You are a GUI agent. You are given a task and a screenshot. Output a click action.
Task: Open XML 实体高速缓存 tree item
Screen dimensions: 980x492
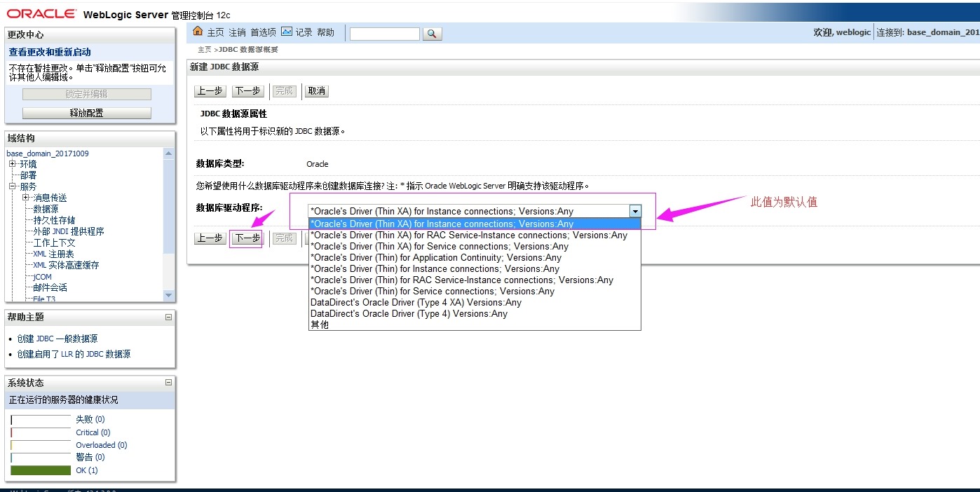66,265
